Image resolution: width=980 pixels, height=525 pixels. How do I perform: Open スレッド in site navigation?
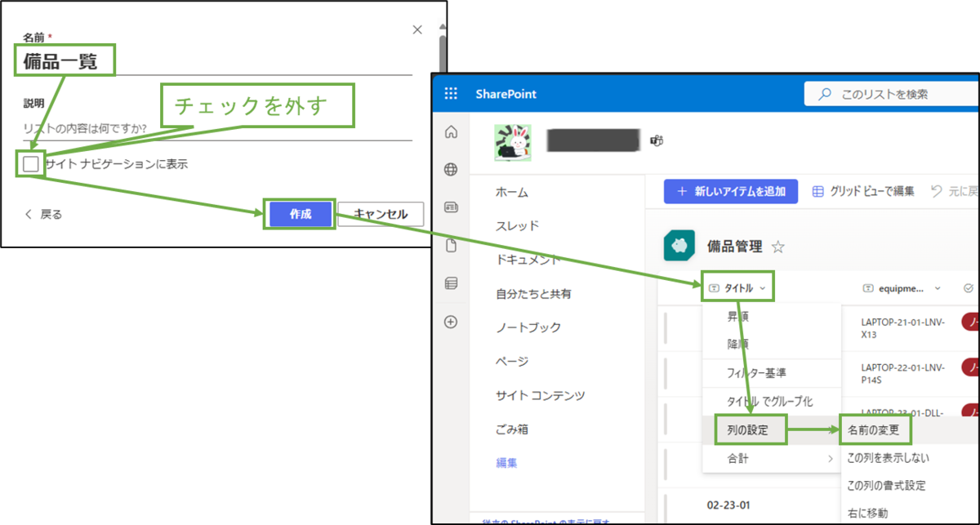tap(518, 226)
